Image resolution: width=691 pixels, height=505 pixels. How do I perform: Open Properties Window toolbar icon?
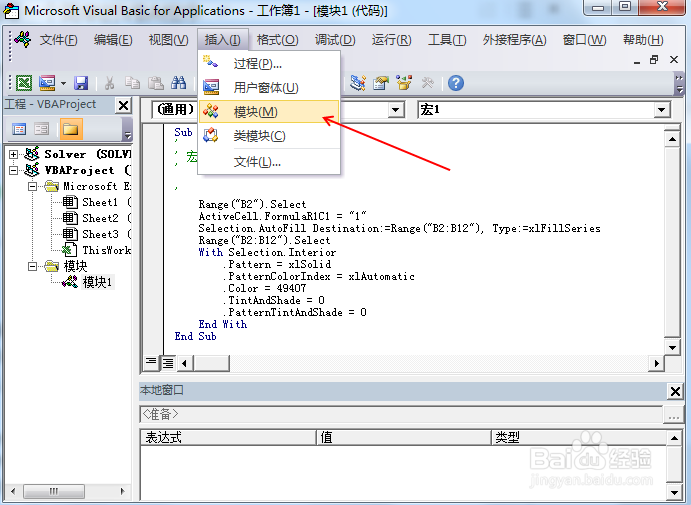coord(381,83)
